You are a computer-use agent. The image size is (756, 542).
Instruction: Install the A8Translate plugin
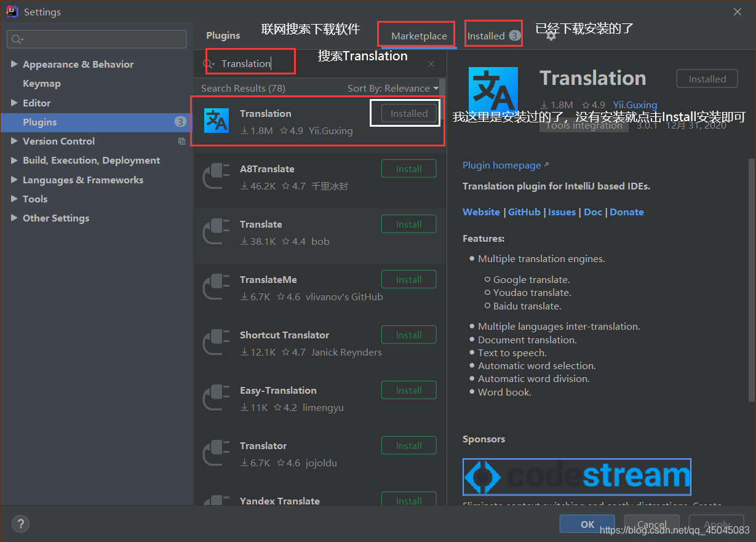(409, 169)
